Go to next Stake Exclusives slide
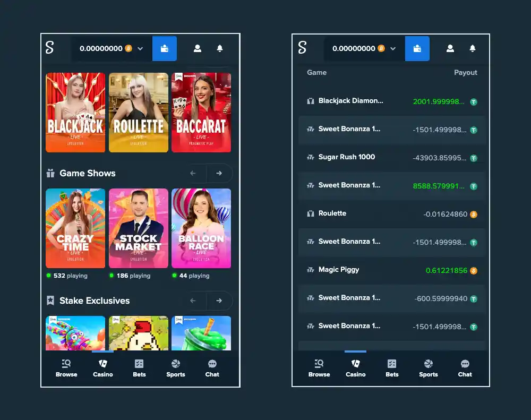Screen dimensions: 531x420 219,301
